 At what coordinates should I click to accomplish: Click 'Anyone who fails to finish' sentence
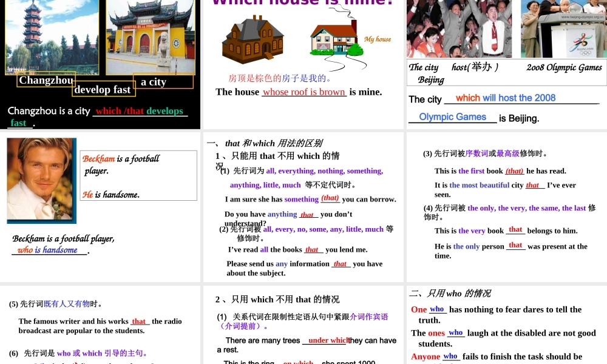[497, 357]
